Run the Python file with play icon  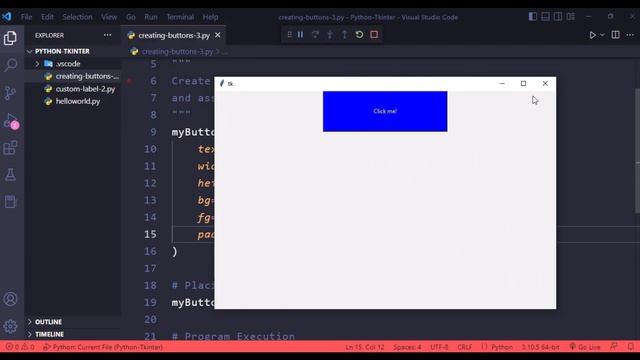point(592,36)
